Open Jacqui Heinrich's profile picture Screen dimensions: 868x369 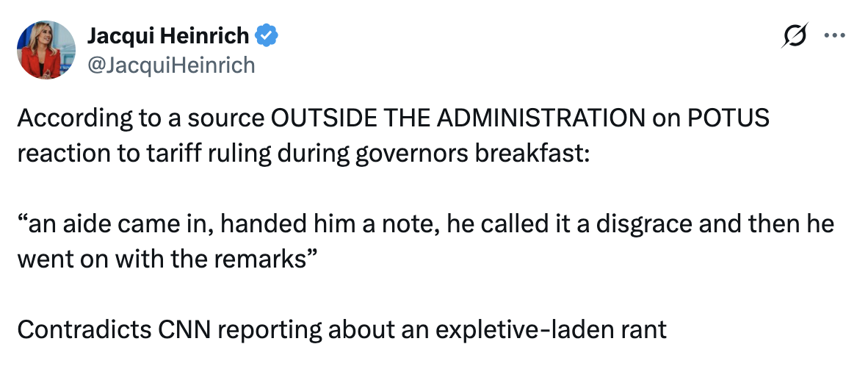[46, 49]
